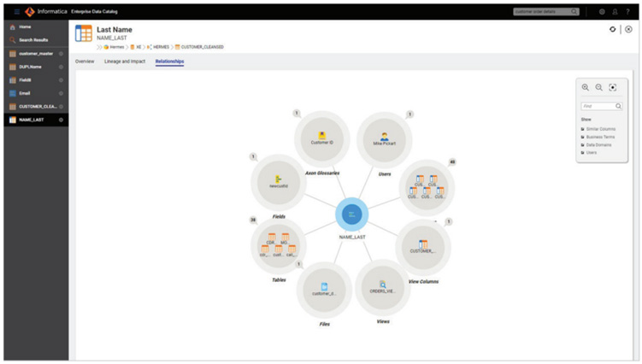Open the CUS... columns cluster node with count 40
This screenshot has width=642, height=364.
(x=427, y=187)
